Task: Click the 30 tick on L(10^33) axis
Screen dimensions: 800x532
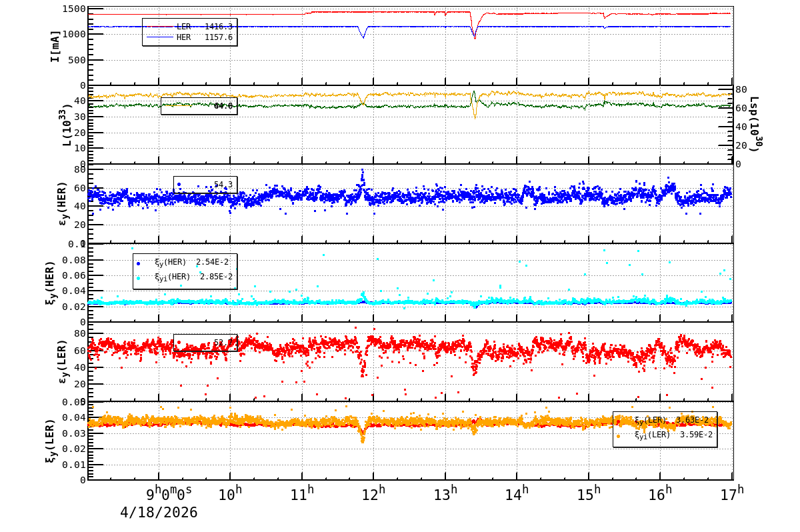Action: click(81, 117)
